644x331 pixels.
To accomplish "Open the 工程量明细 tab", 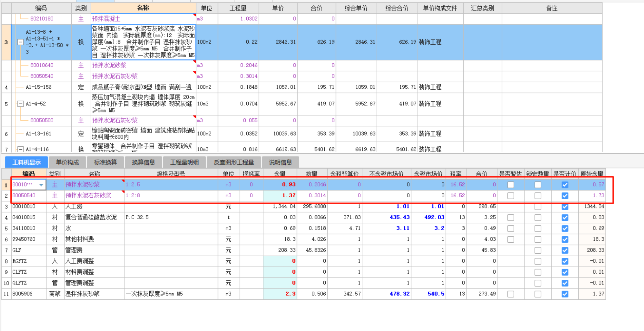I will [x=184, y=162].
